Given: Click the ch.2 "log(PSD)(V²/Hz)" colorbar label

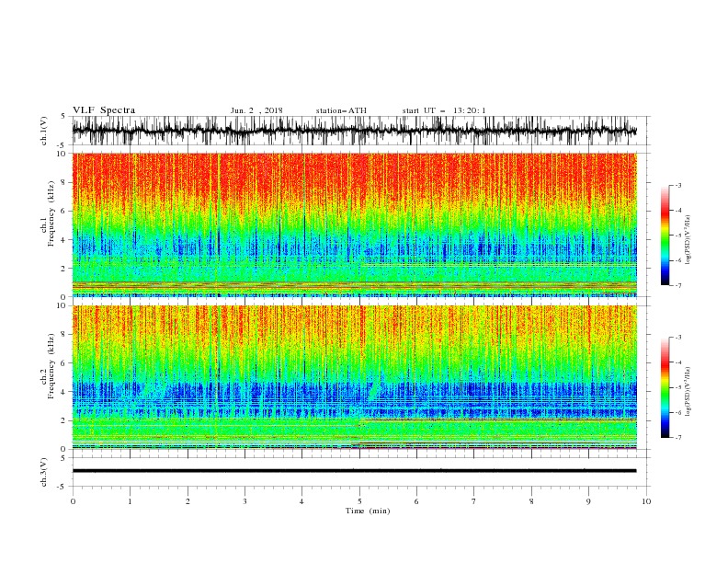Looking at the screenshot, I should coord(688,392).
